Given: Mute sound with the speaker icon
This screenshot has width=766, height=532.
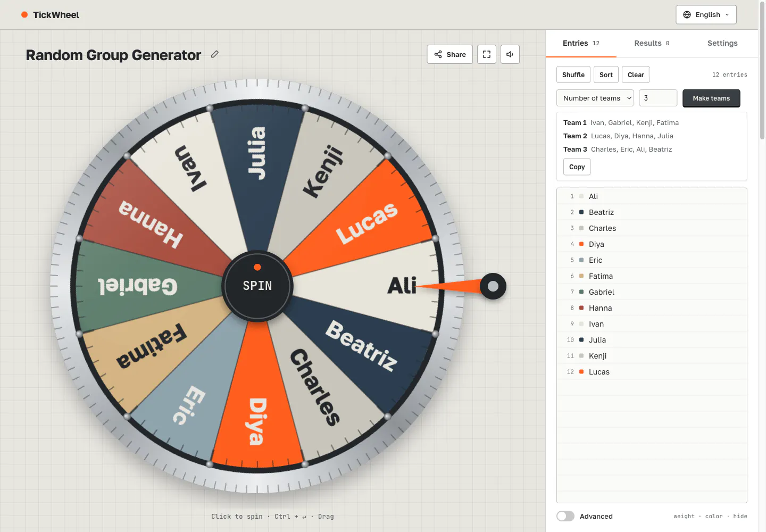Looking at the screenshot, I should click(510, 54).
